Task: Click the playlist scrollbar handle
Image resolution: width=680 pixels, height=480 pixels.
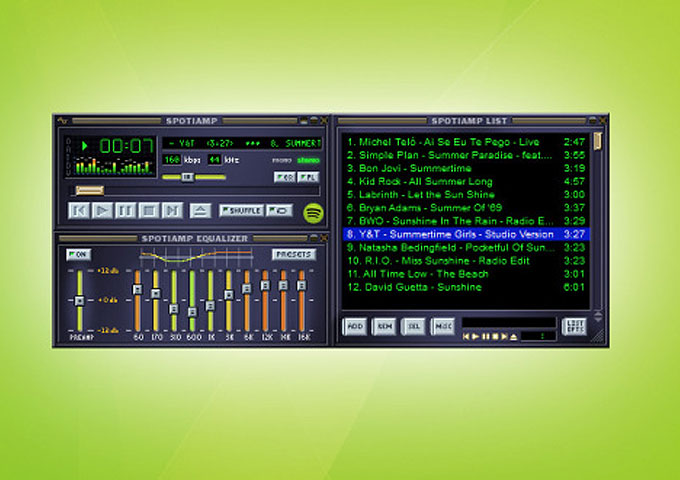Action: coord(598,141)
